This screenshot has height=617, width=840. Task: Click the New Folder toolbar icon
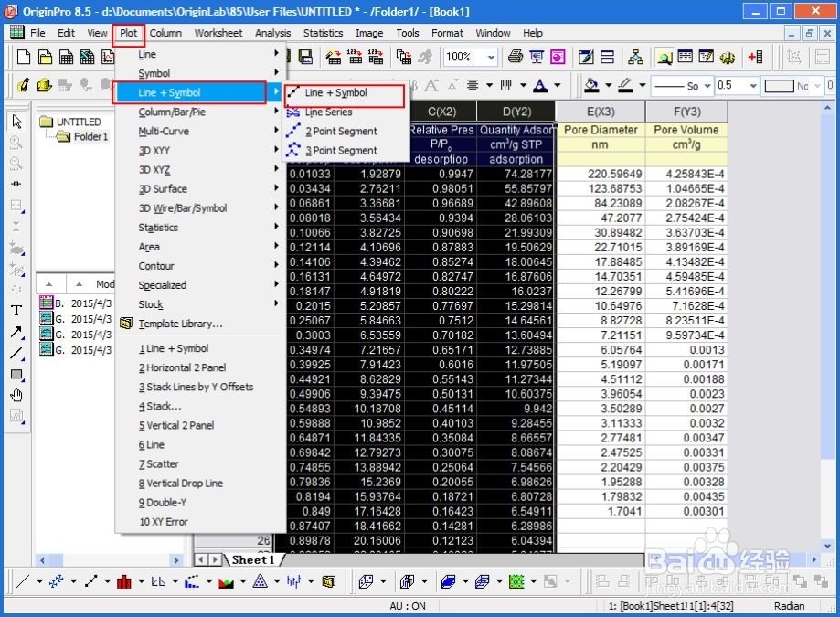pyautogui.click(x=45, y=57)
